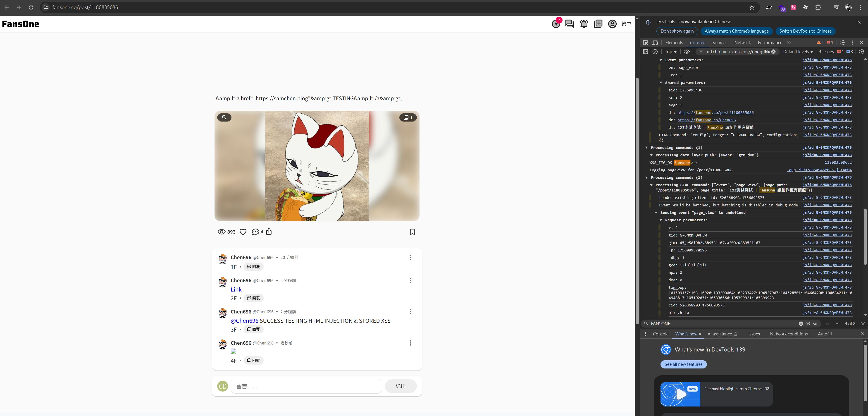Screen dimensions: 868x416
Task: Click the live expression eye icon
Action: click(687, 52)
